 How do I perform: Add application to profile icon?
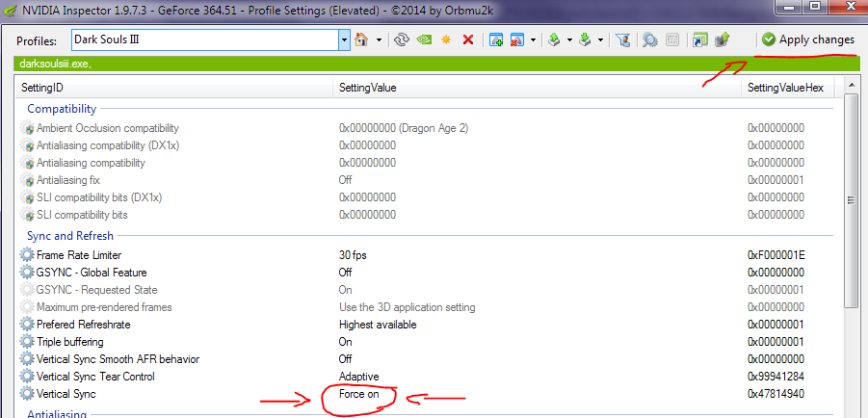click(496, 39)
